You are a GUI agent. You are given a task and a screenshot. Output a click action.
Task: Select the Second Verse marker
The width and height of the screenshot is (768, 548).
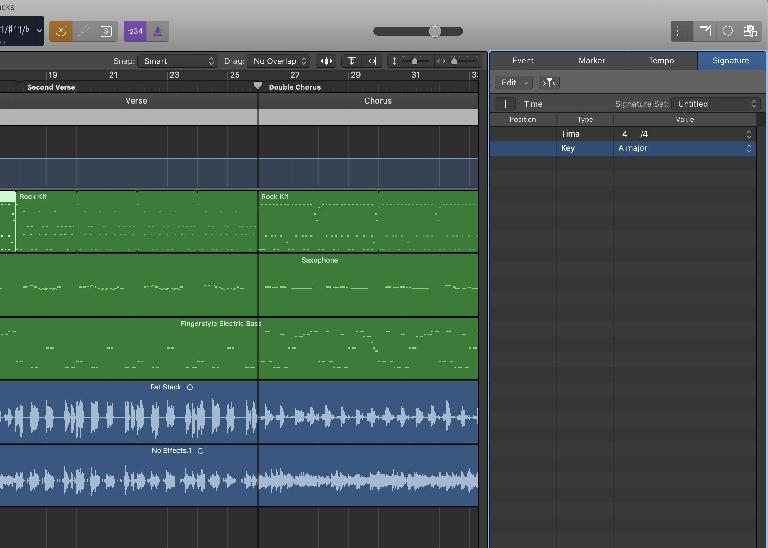tap(51, 87)
